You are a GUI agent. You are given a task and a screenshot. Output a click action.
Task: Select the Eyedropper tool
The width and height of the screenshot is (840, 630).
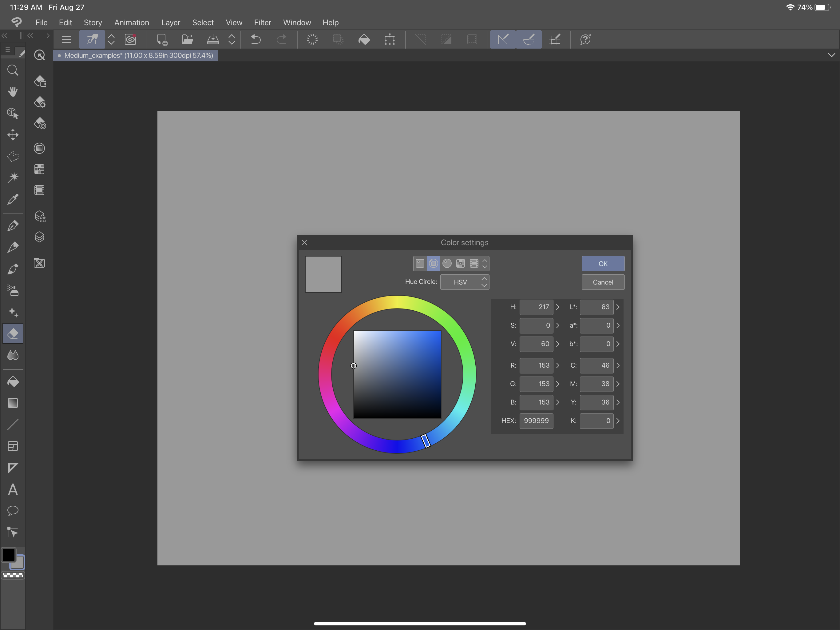point(13,199)
